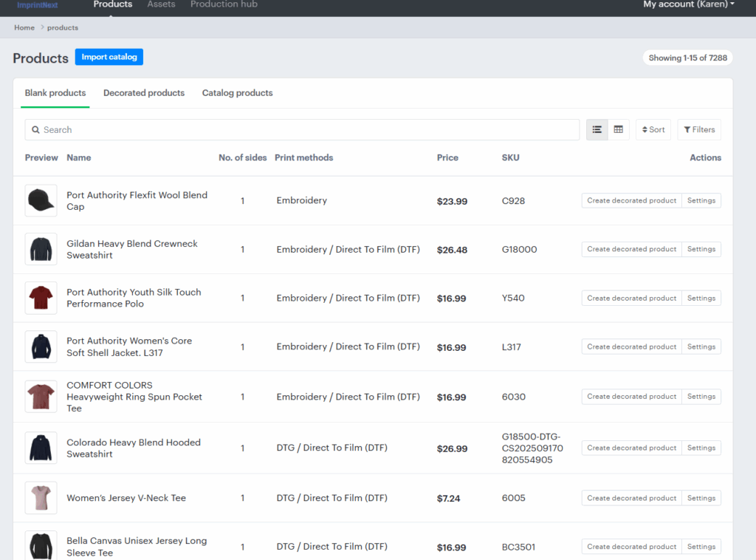Open the Assets menu
Viewport: 756px width, 560px height.
point(161,4)
